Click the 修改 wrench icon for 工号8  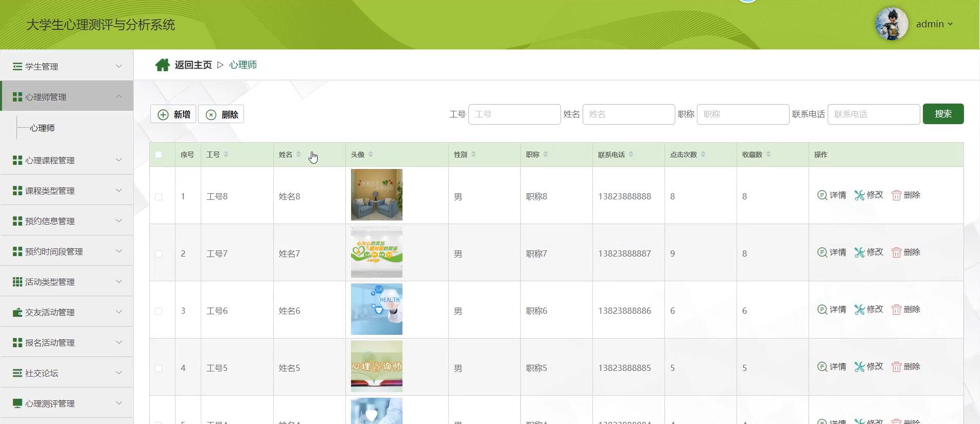[x=859, y=195]
